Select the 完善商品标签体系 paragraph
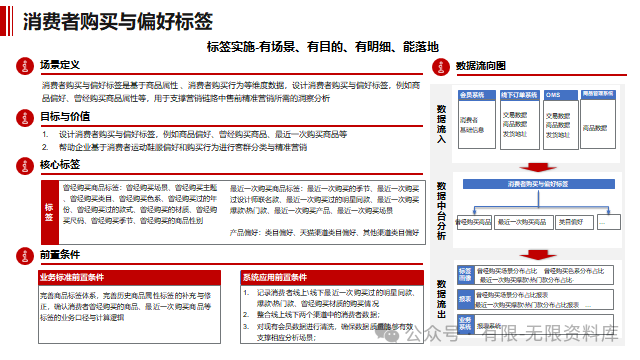Image resolution: width=640 pixels, height=360 pixels. 125,307
